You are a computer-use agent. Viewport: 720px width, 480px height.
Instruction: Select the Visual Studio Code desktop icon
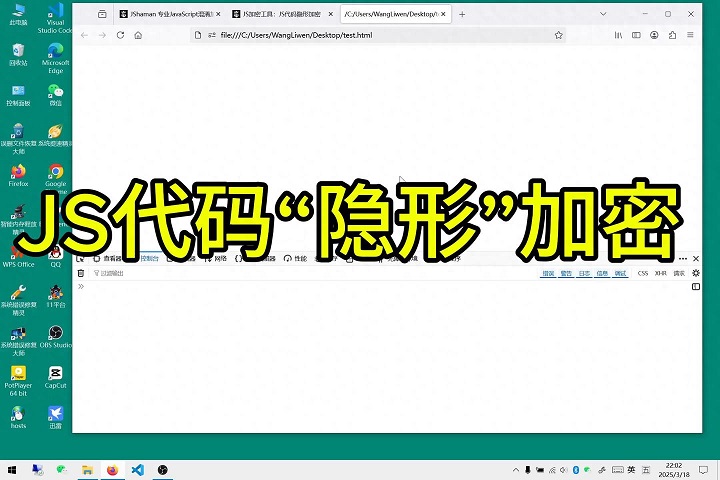point(55,18)
